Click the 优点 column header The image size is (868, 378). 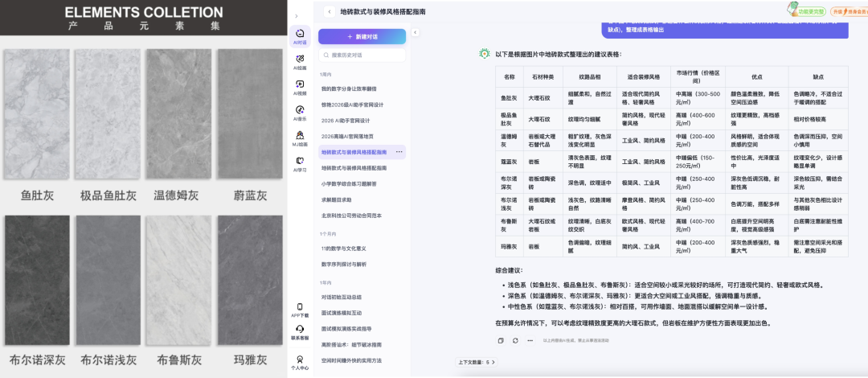point(757,77)
